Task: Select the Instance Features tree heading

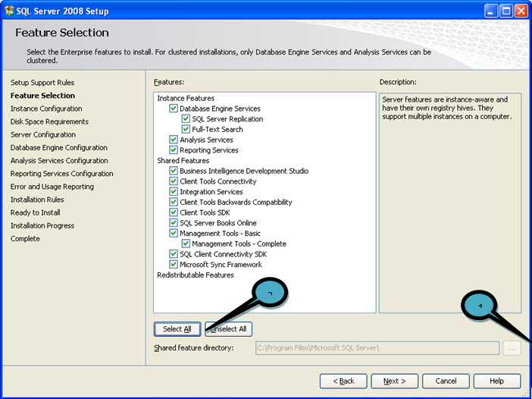Action: tap(186, 98)
